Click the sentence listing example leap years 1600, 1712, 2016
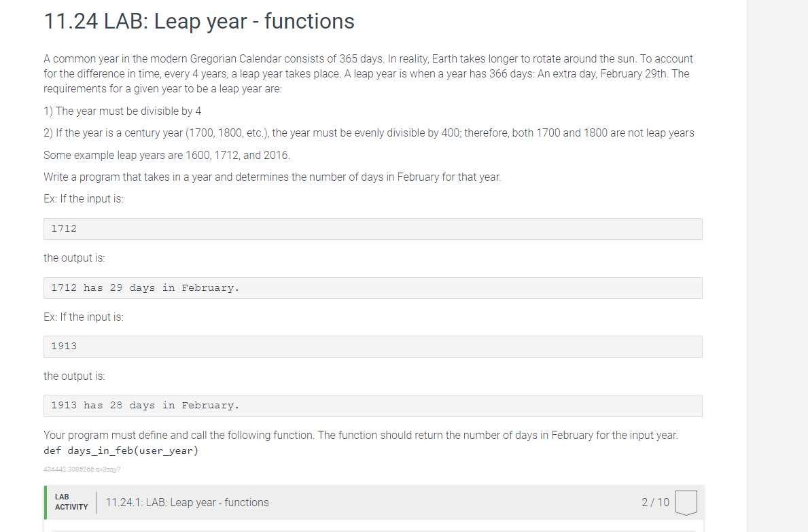Viewport: 808px width, 532px height. pyautogui.click(x=167, y=156)
